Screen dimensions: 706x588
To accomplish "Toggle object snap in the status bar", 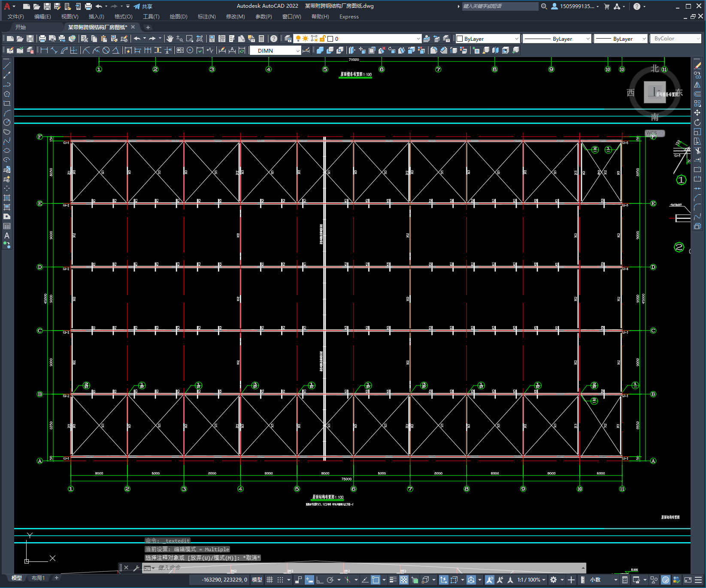I will (x=376, y=580).
